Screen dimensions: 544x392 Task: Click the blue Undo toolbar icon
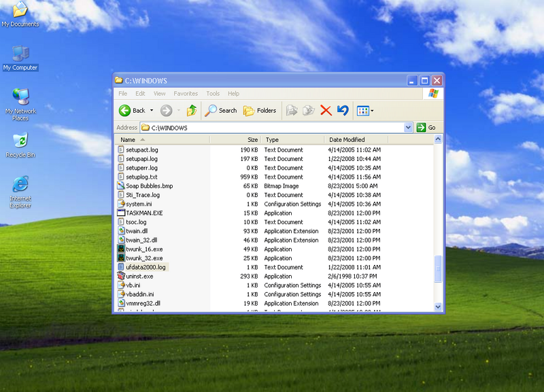[343, 111]
